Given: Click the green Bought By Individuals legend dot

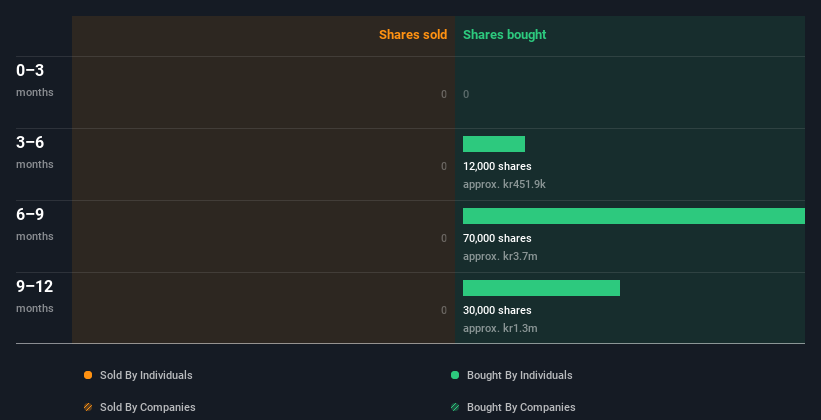Looking at the screenshot, I should click(x=455, y=375).
